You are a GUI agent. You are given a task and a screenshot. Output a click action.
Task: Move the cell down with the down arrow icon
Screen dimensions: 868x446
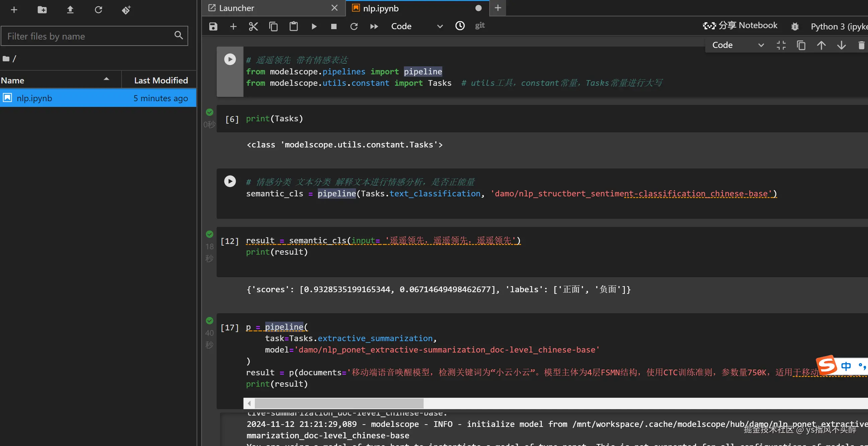pos(841,45)
